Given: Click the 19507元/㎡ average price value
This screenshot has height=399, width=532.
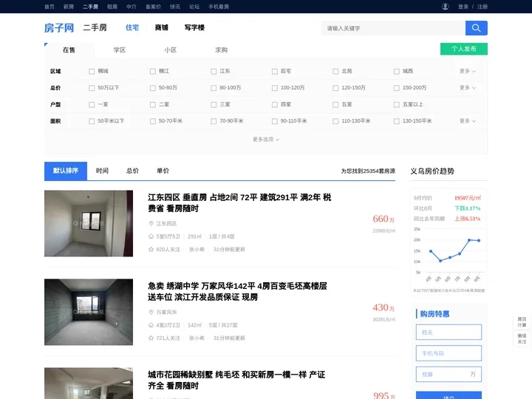Looking at the screenshot, I should click(x=468, y=198).
